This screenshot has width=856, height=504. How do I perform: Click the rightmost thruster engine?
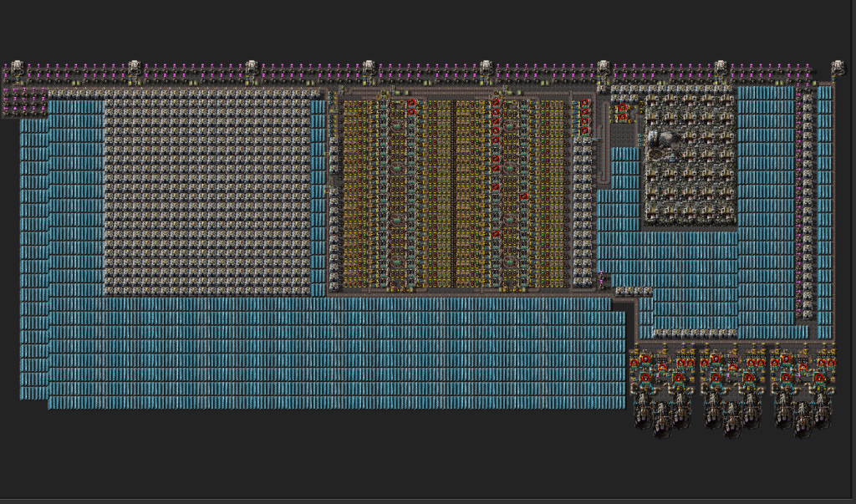[821, 410]
